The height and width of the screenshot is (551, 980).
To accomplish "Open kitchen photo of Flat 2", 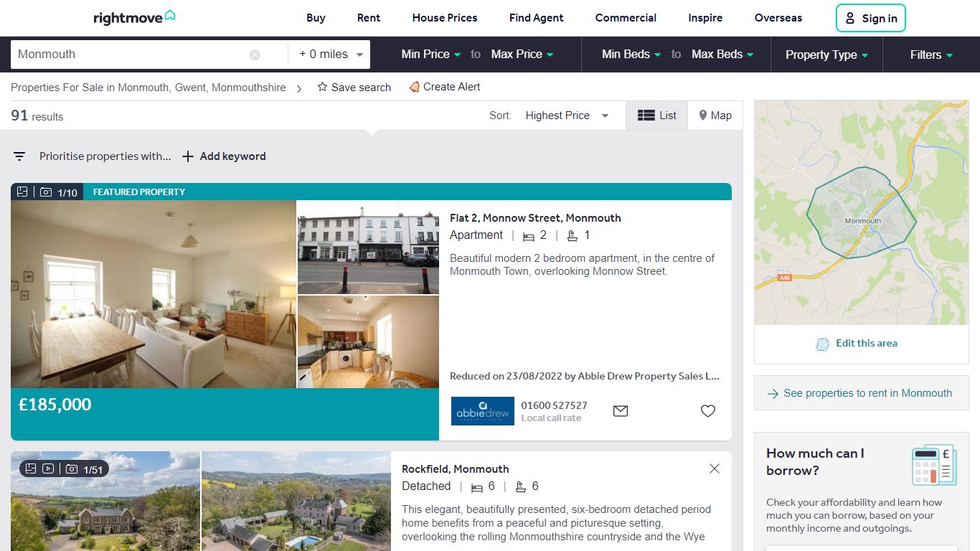I will pyautogui.click(x=368, y=342).
